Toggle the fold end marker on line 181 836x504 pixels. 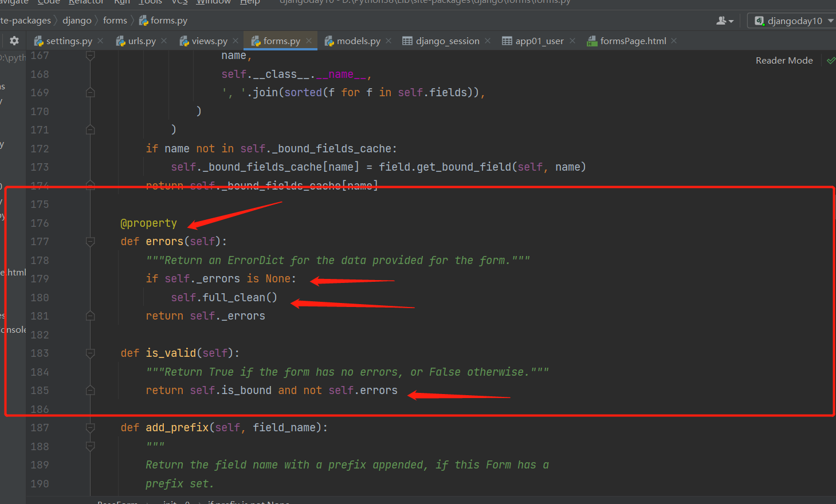(x=90, y=316)
